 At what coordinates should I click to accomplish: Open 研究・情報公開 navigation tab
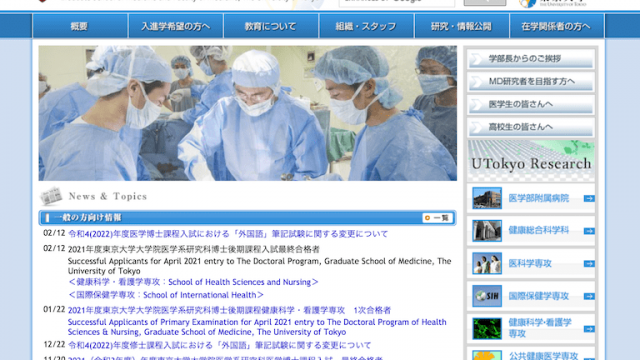point(462,26)
